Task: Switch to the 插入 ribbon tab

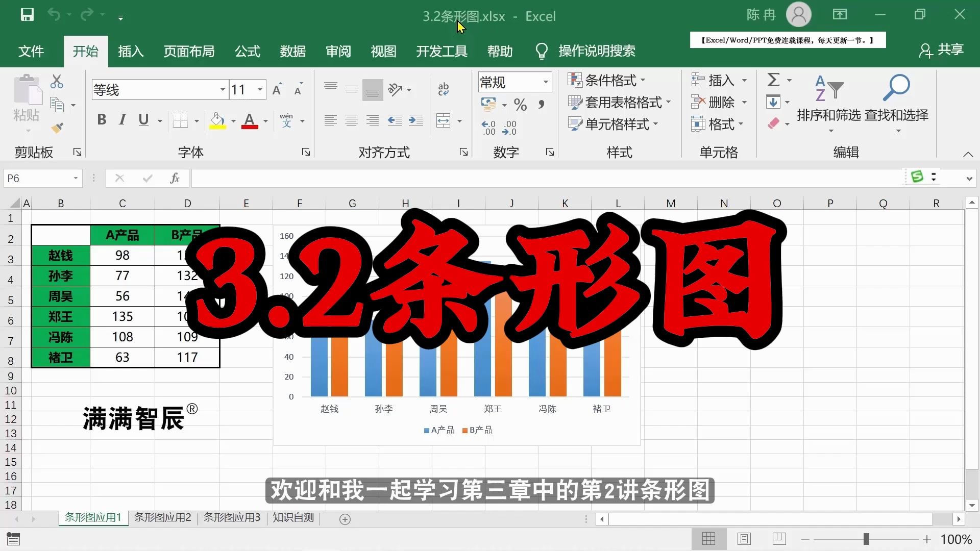Action: (x=131, y=51)
